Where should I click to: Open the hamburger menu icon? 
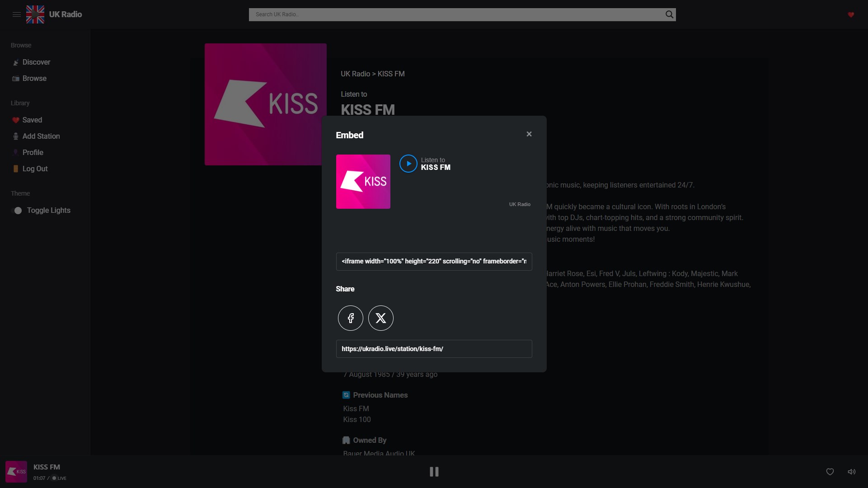click(x=17, y=14)
